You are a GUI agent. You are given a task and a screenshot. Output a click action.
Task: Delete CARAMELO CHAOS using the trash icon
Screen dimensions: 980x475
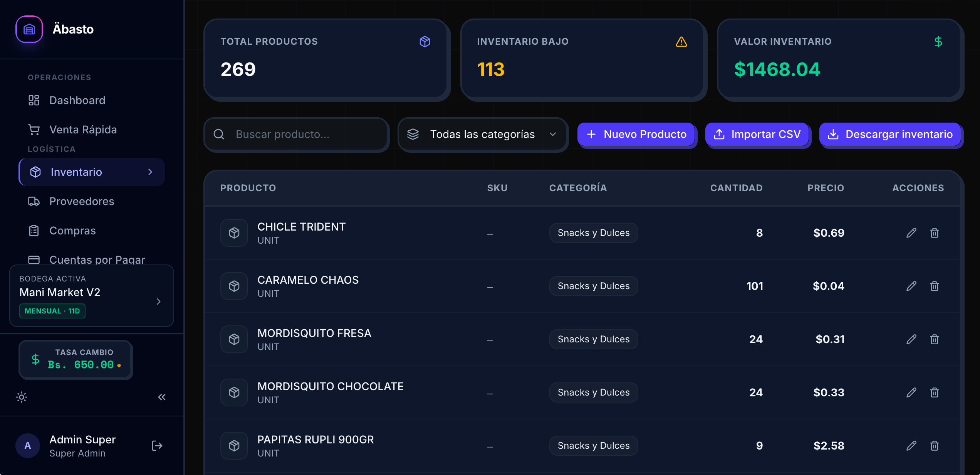[x=934, y=286]
